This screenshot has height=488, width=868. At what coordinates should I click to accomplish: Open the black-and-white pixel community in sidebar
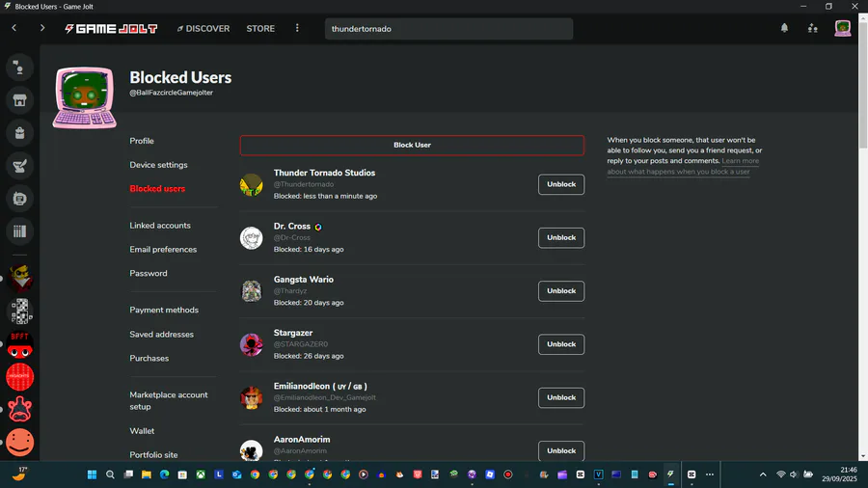(x=20, y=311)
